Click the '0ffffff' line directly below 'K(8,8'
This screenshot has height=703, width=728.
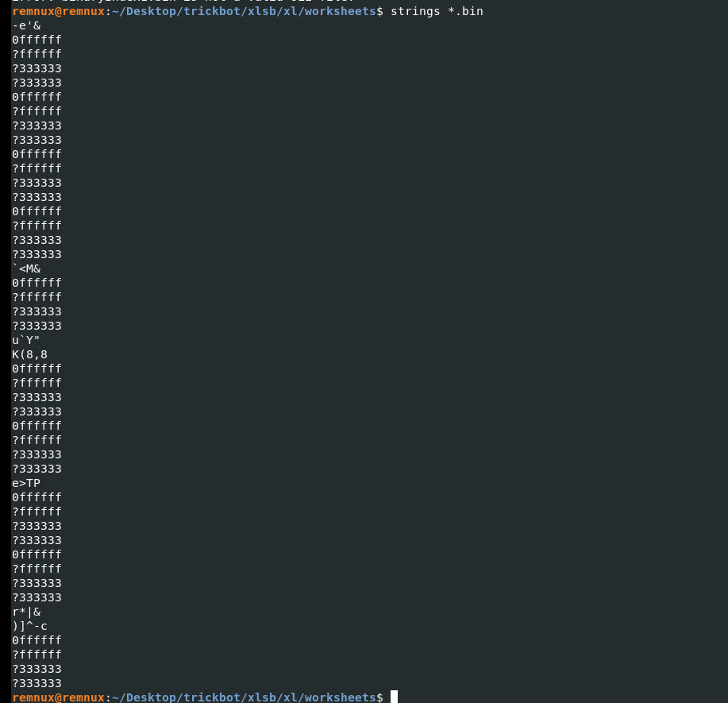point(37,369)
